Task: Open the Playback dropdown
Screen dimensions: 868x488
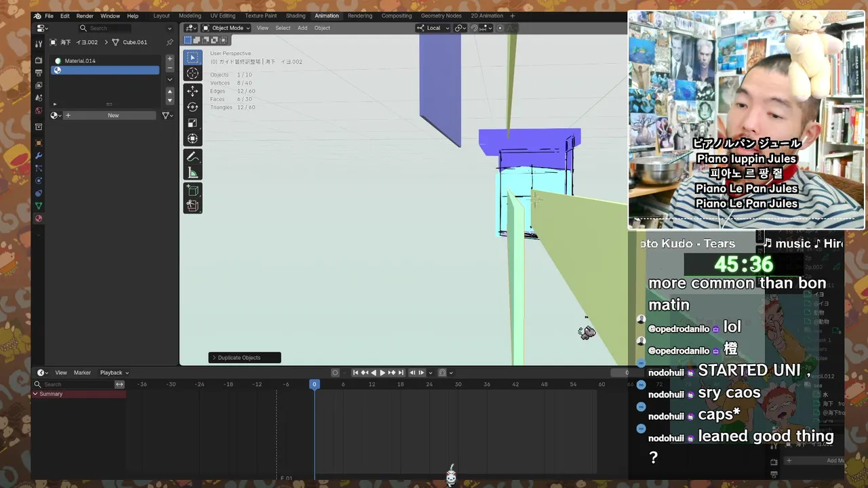Action: coord(114,372)
